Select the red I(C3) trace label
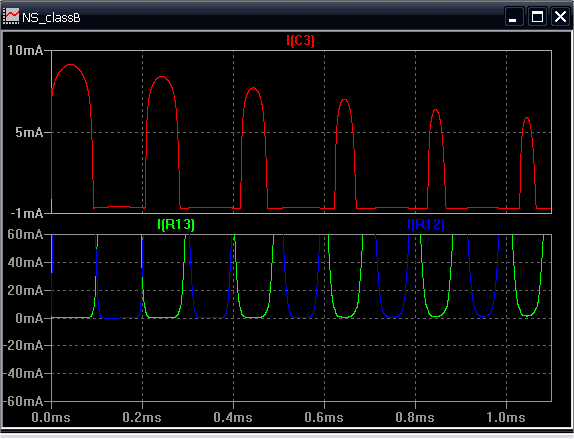 300,41
